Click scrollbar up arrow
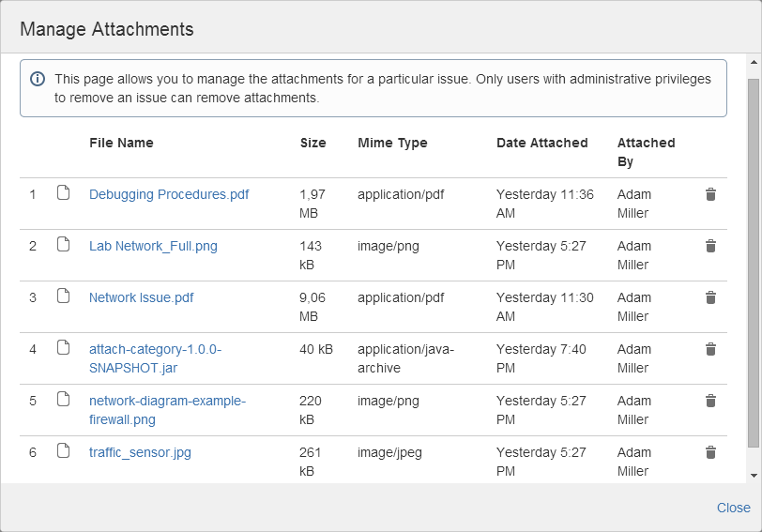The height and width of the screenshot is (532, 762). pyautogui.click(x=754, y=62)
